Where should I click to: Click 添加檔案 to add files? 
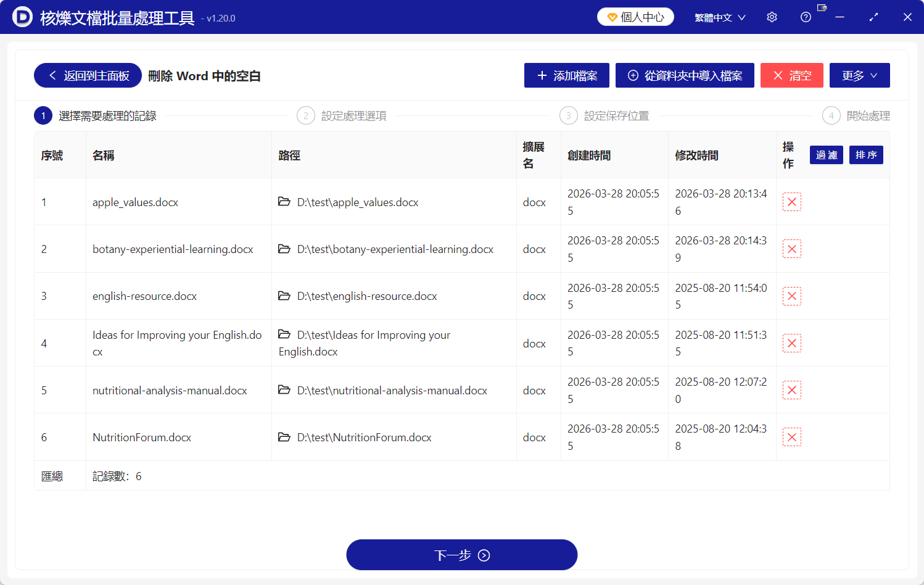[x=566, y=75]
